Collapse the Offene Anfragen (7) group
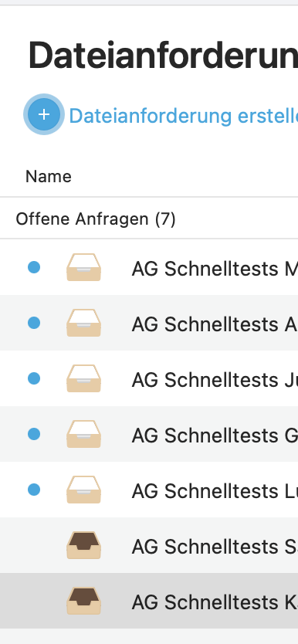 click(x=96, y=219)
